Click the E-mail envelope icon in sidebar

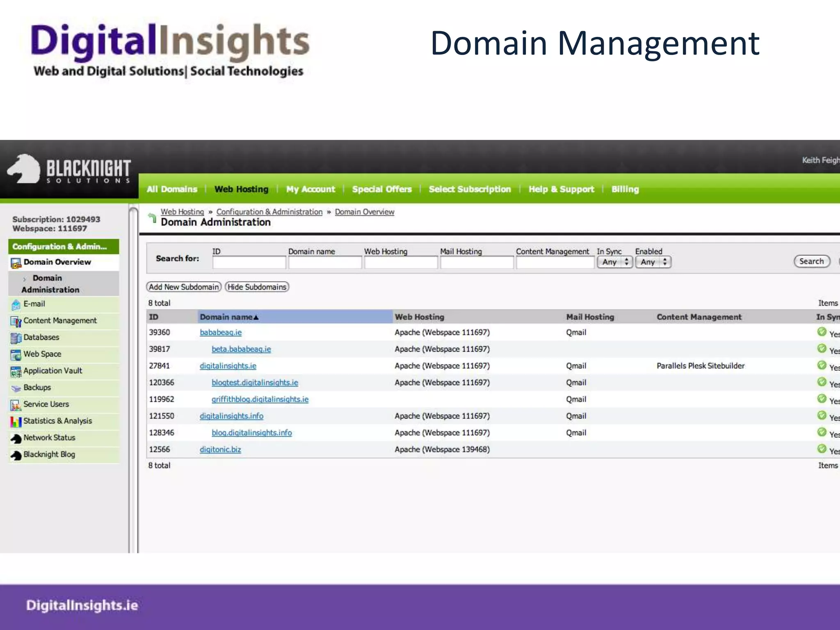pyautogui.click(x=16, y=305)
